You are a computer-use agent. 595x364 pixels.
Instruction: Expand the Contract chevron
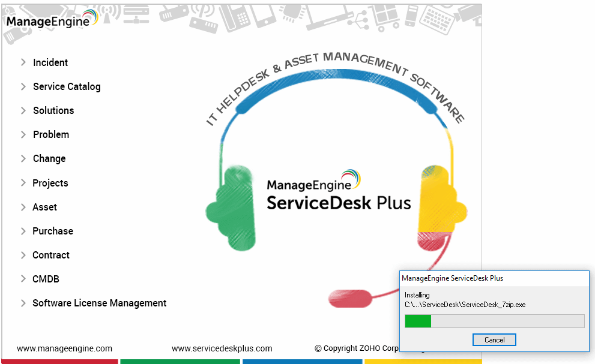pos(23,255)
